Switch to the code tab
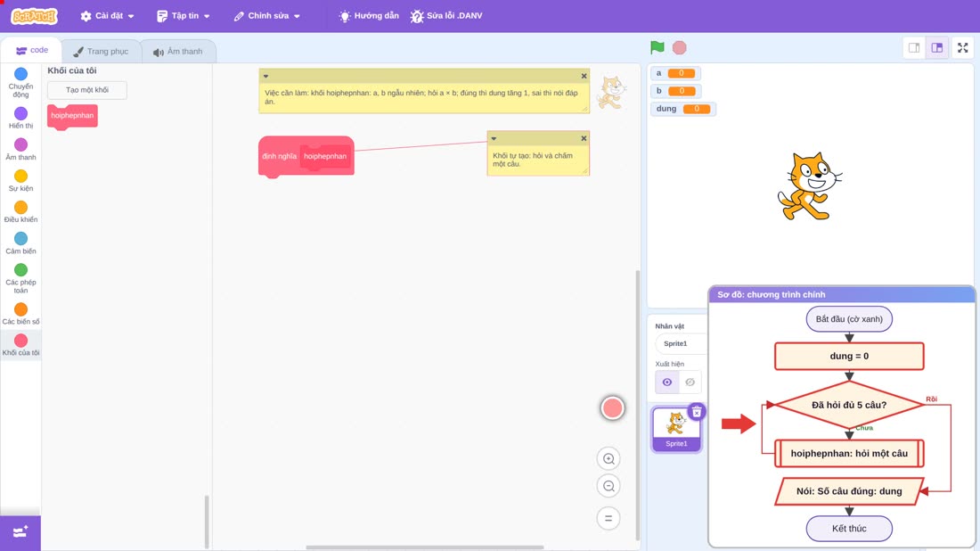Viewport: 980px width, 551px height. coord(31,50)
